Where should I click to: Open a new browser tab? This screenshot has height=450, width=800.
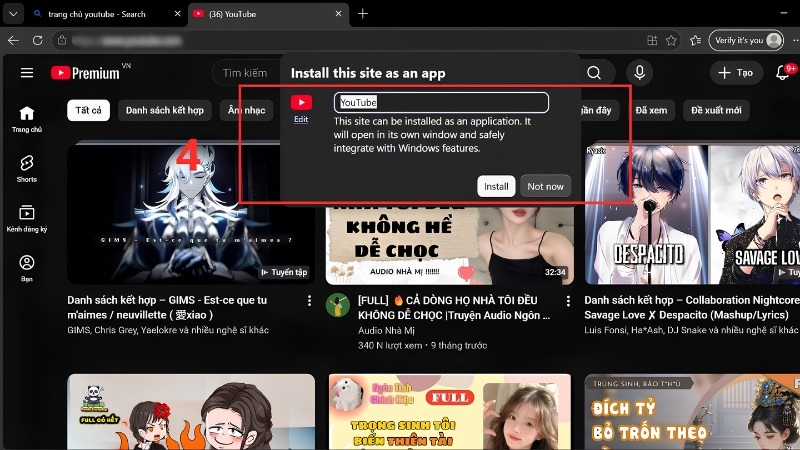(363, 14)
